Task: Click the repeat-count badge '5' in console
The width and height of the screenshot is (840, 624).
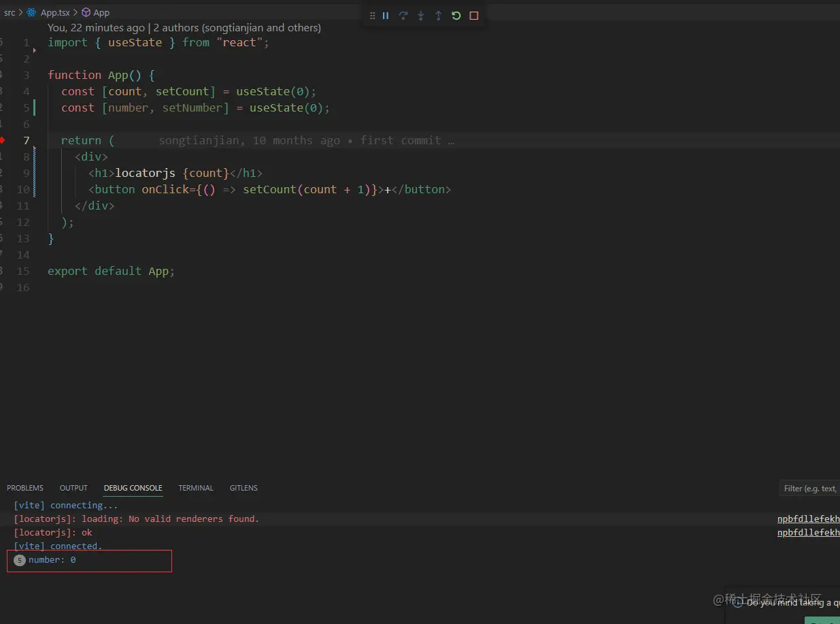Action: 20,560
